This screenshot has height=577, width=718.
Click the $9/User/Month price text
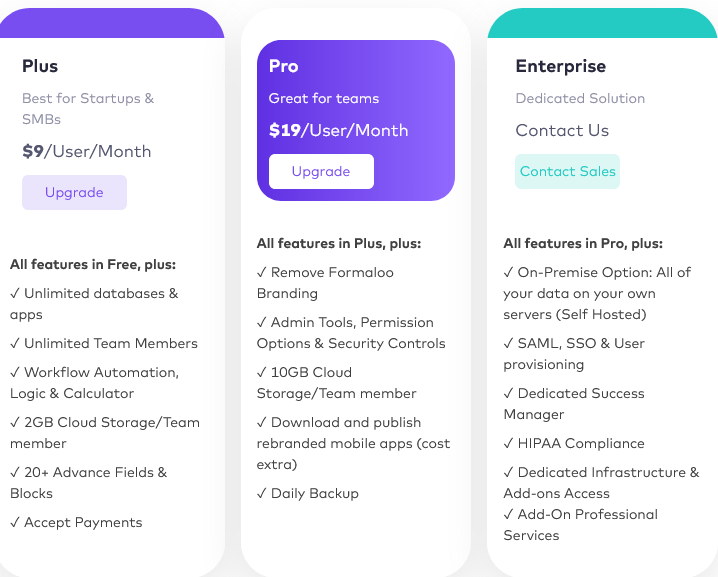pyautogui.click(x=87, y=151)
